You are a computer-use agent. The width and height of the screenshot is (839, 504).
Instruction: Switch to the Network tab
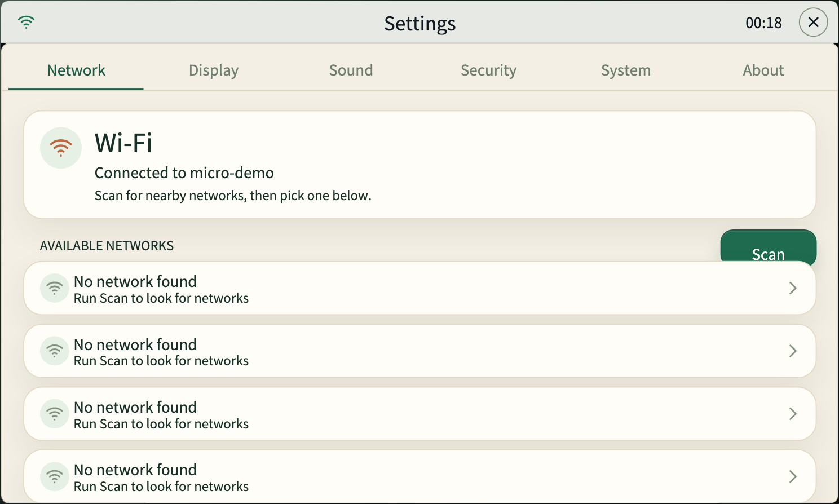click(76, 70)
